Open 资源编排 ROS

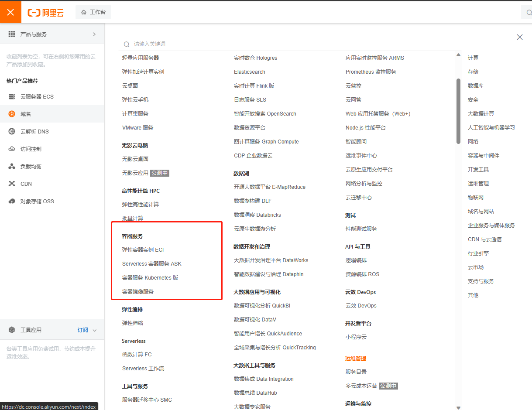[x=363, y=274]
